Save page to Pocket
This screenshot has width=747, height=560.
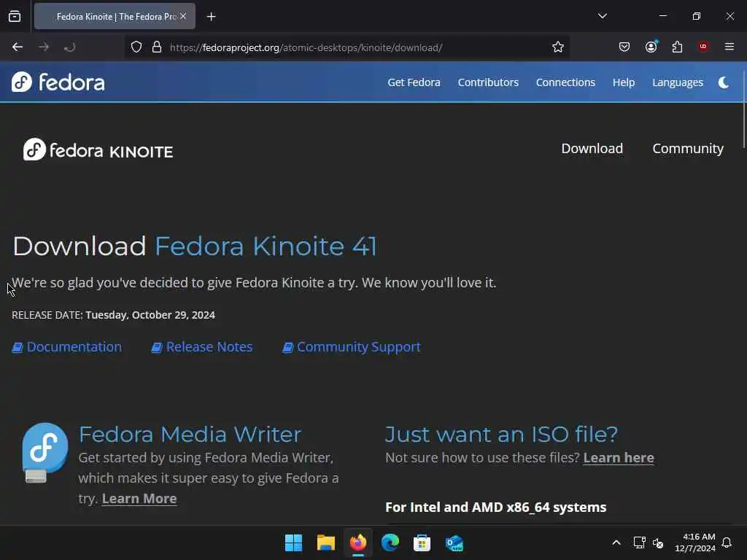point(624,47)
